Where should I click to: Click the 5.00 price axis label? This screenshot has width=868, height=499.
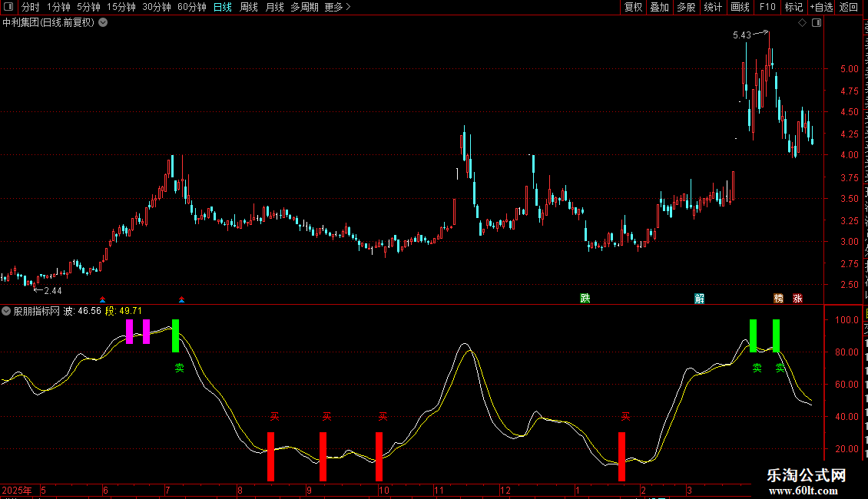click(849, 69)
